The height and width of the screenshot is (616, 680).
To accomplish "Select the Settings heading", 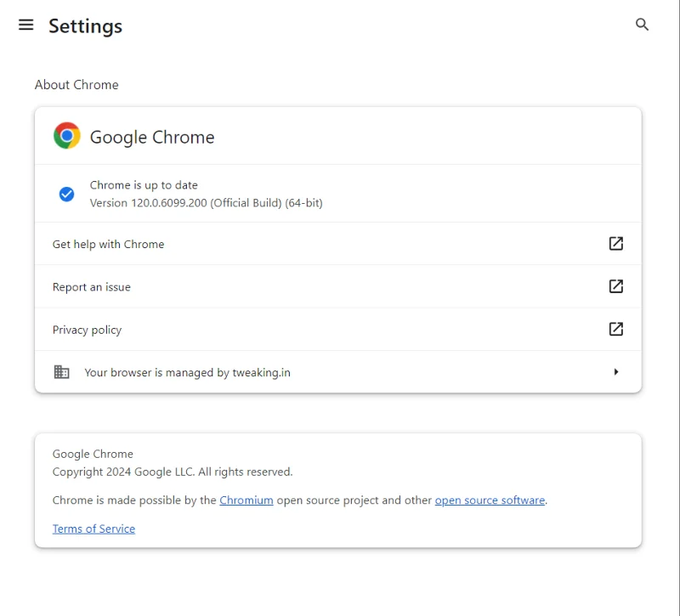I will point(85,26).
